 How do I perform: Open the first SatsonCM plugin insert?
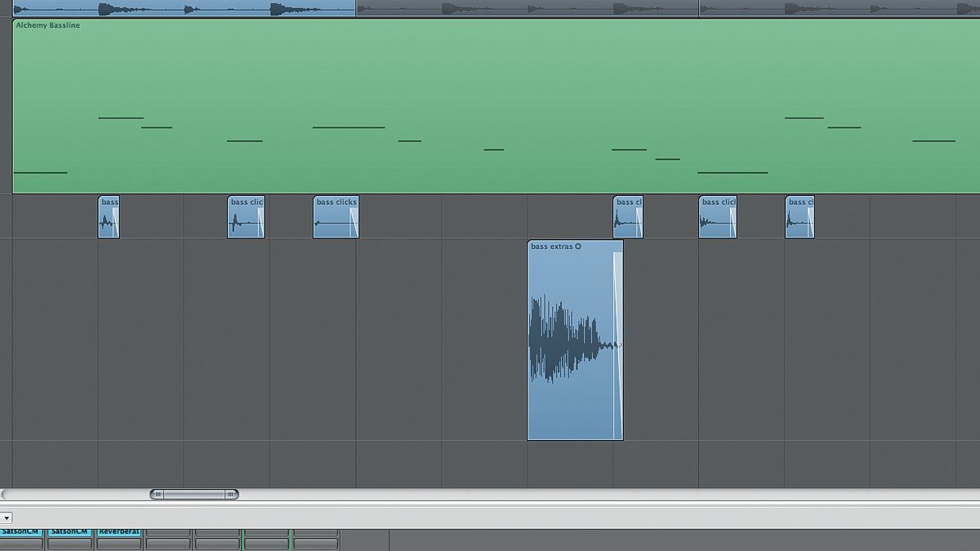tap(20, 531)
